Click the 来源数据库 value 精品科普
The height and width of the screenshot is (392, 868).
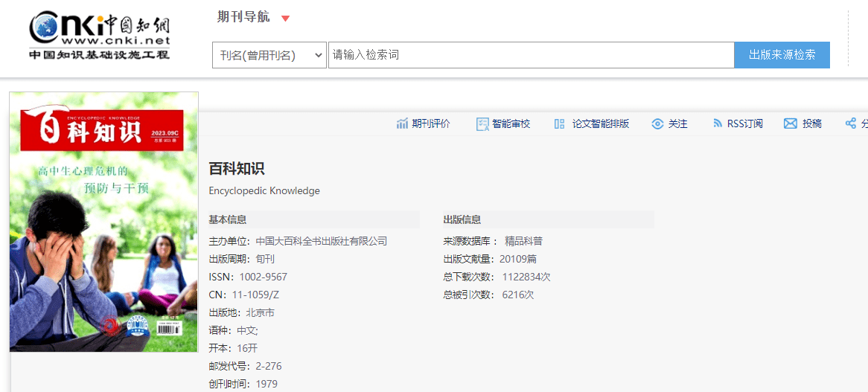pos(523,241)
